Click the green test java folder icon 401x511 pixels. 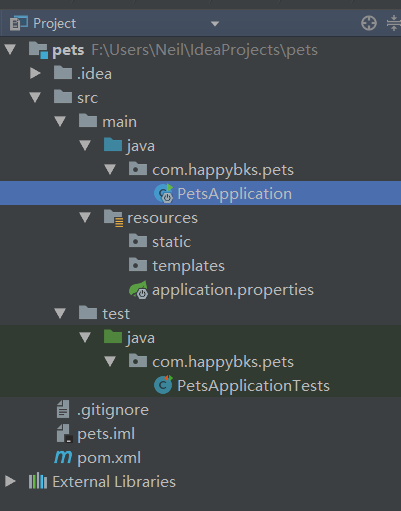(x=113, y=337)
